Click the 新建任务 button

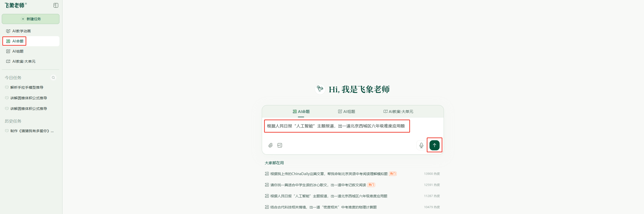[x=31, y=19]
